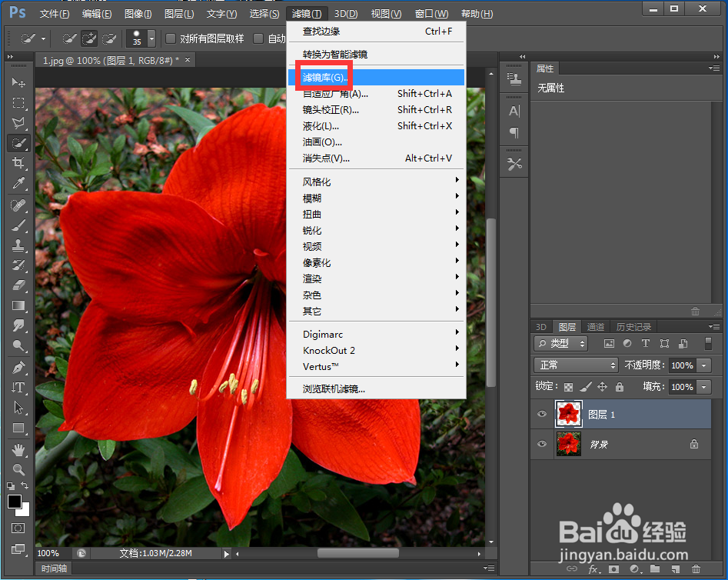Click the 图层 1 layer thumbnail
728x580 pixels.
pos(568,414)
